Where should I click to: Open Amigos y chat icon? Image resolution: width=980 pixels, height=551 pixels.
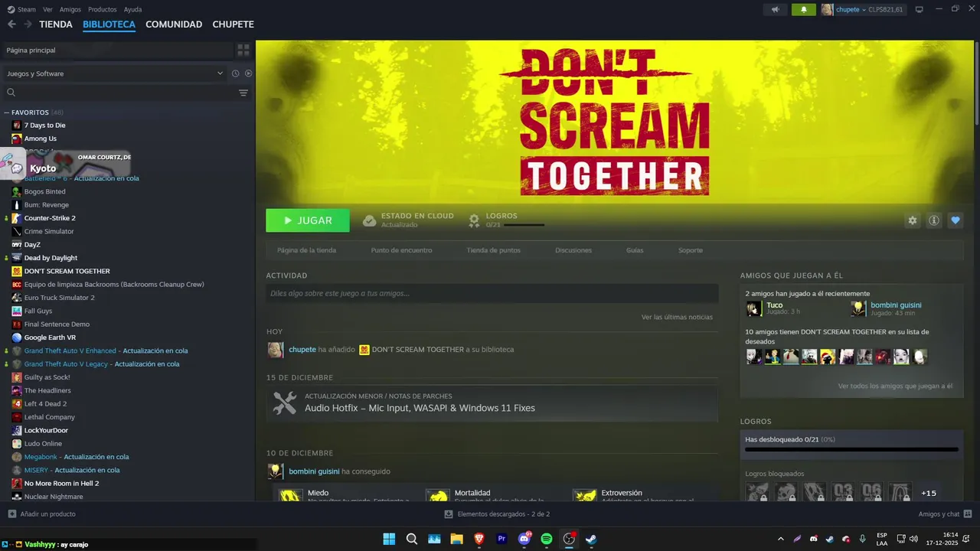[968, 514]
